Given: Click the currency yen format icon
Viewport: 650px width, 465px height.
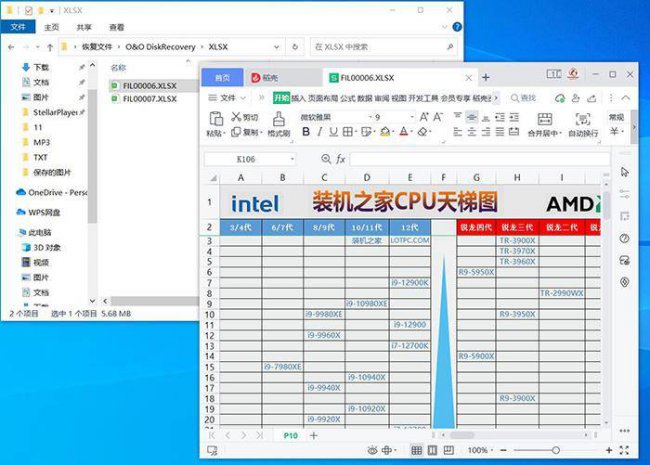Looking at the screenshot, I should coord(614,132).
